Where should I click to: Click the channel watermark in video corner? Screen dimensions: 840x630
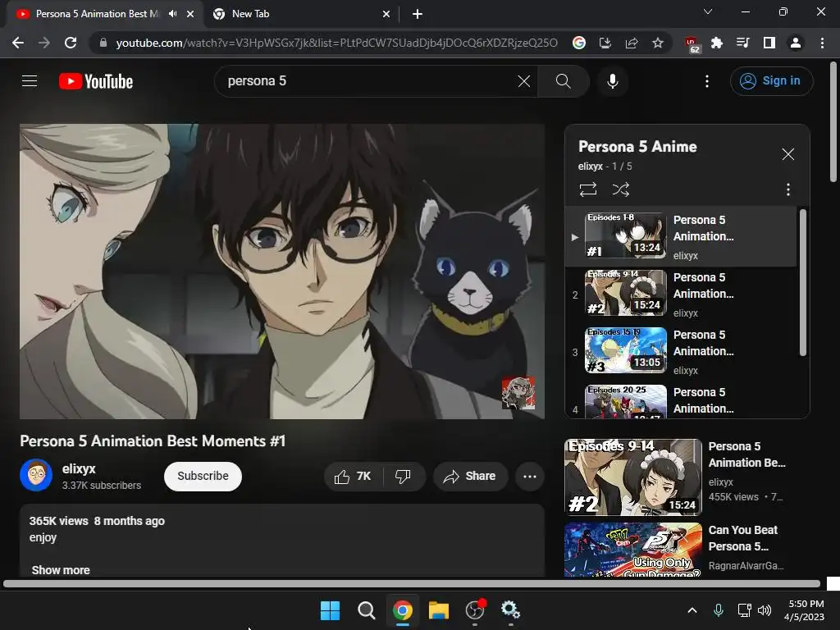tap(518, 393)
